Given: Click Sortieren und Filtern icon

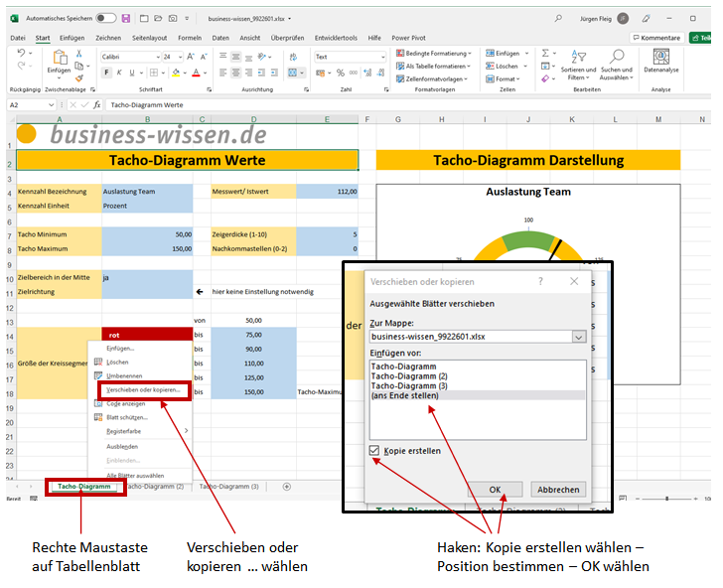Looking at the screenshot, I should tap(578, 57).
